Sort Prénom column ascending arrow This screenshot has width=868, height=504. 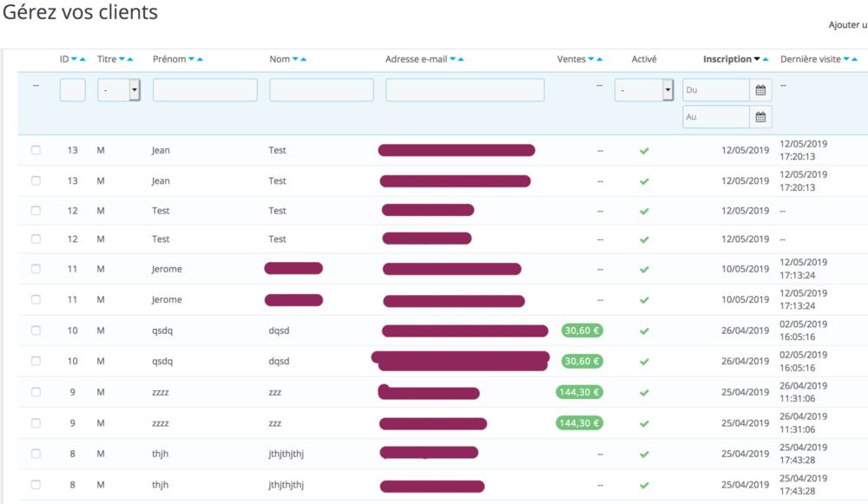200,59
